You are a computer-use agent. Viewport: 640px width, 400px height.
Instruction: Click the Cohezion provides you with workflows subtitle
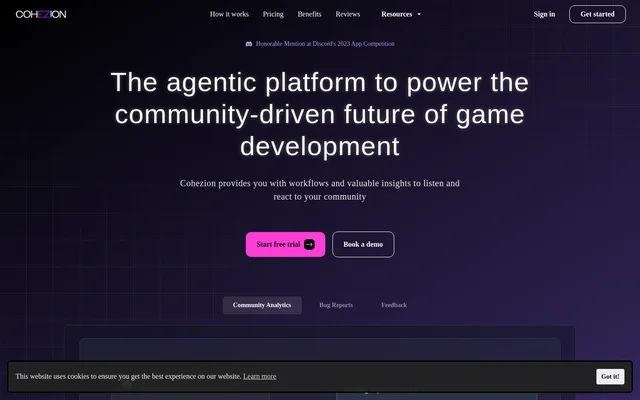point(320,190)
